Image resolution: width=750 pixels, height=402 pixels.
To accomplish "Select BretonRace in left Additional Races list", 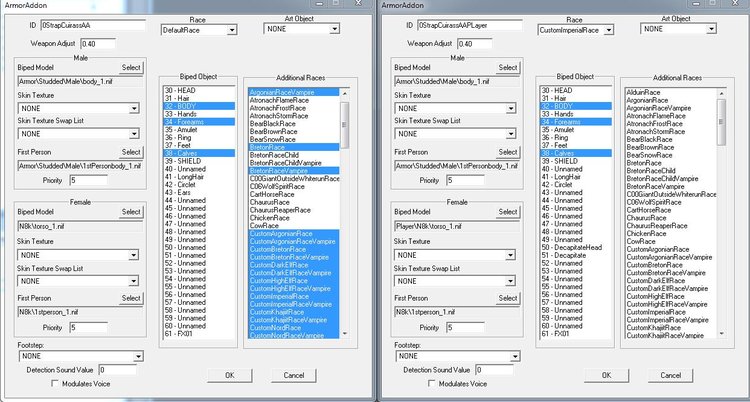I will 294,147.
